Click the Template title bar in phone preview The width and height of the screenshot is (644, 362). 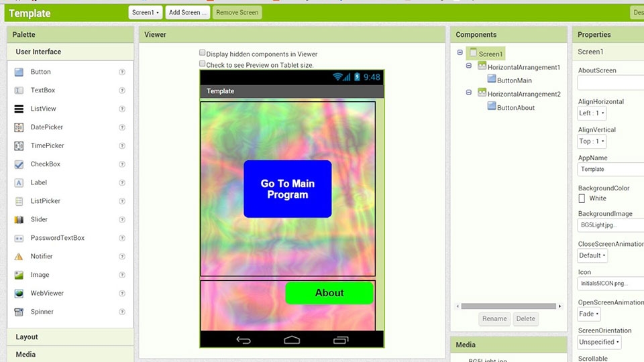292,91
